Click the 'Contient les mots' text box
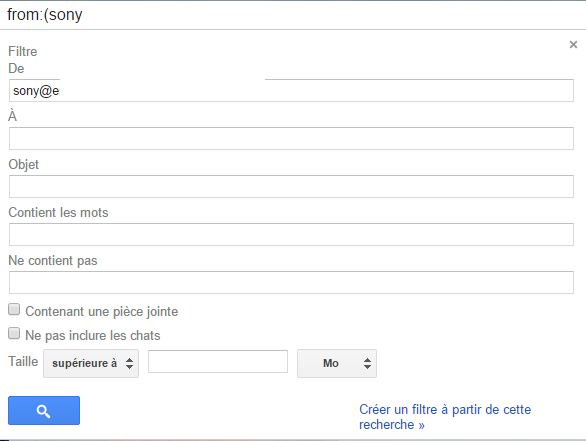 coord(291,234)
